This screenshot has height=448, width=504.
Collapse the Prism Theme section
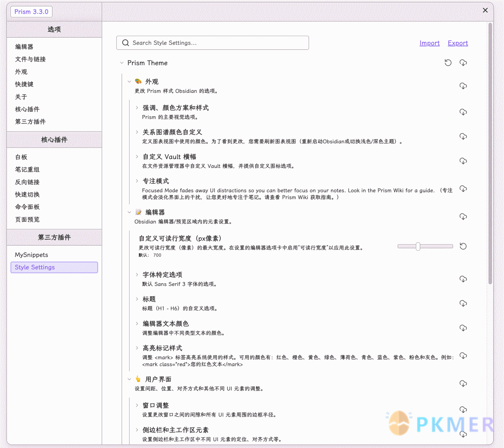pos(122,63)
